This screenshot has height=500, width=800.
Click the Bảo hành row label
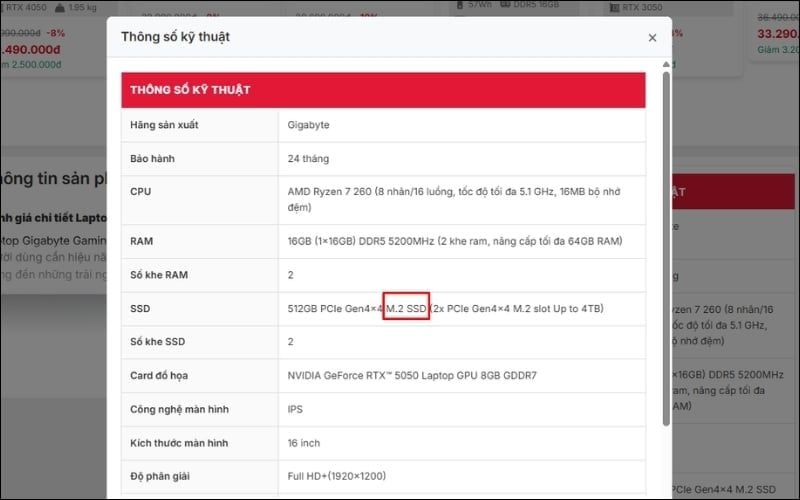click(x=152, y=159)
